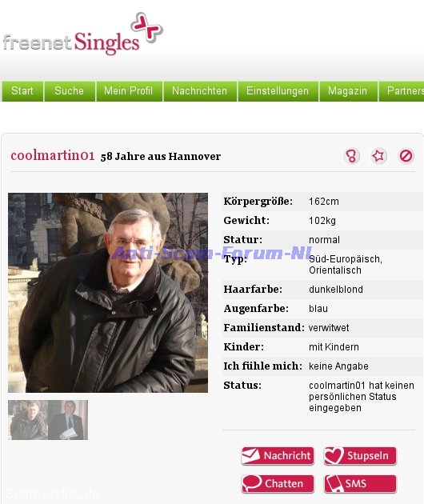The width and height of the screenshot is (424, 504).
Task: Click envelope icon on Nachricht button
Action: pos(251,455)
